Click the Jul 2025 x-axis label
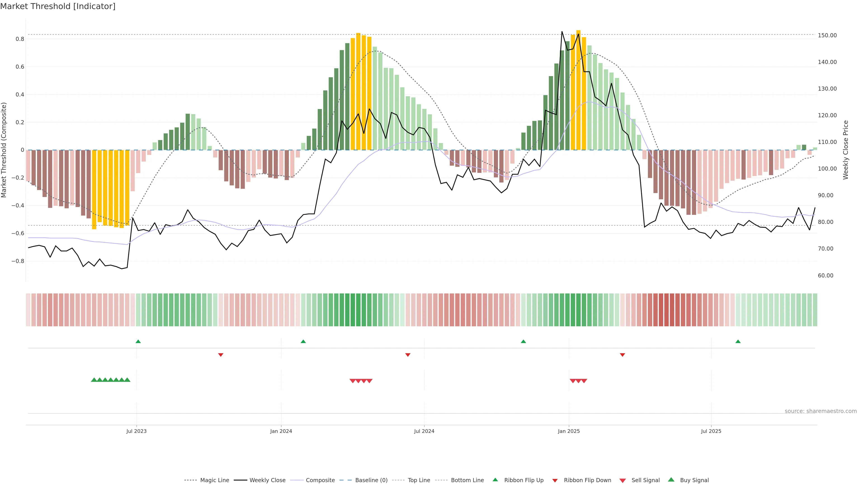This screenshot has height=488, width=868. click(x=711, y=431)
